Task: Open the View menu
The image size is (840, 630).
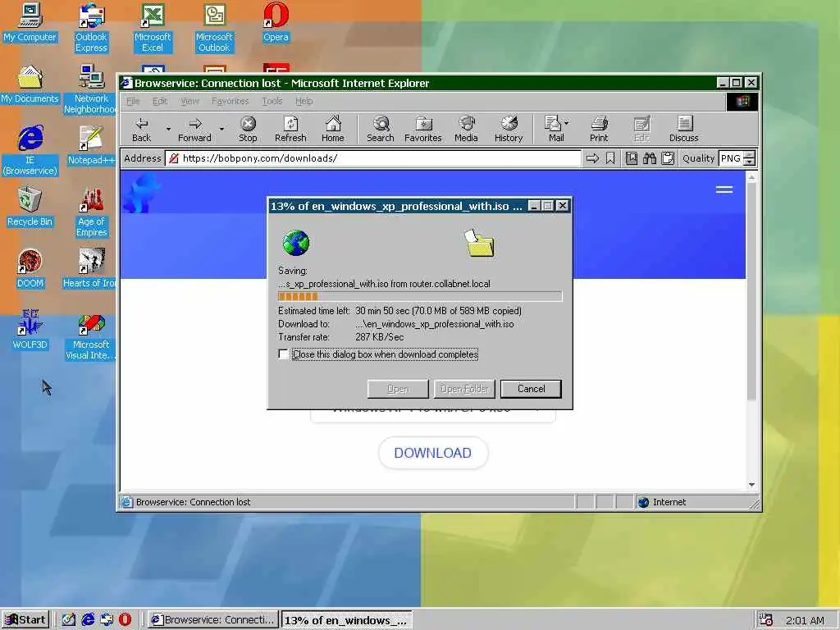Action: point(189,101)
